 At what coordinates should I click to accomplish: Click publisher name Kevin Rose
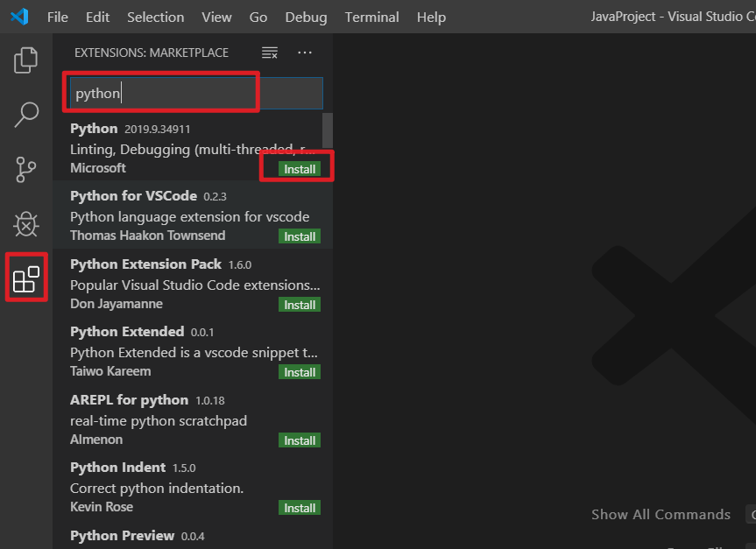point(102,507)
